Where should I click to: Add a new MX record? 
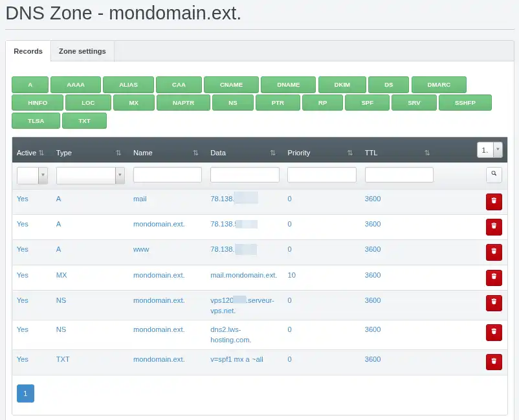click(x=134, y=103)
